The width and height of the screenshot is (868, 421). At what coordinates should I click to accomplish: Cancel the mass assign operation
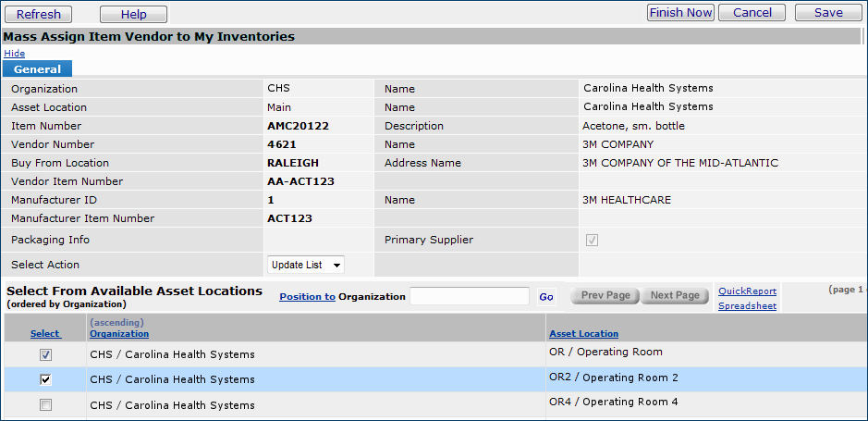752,13
